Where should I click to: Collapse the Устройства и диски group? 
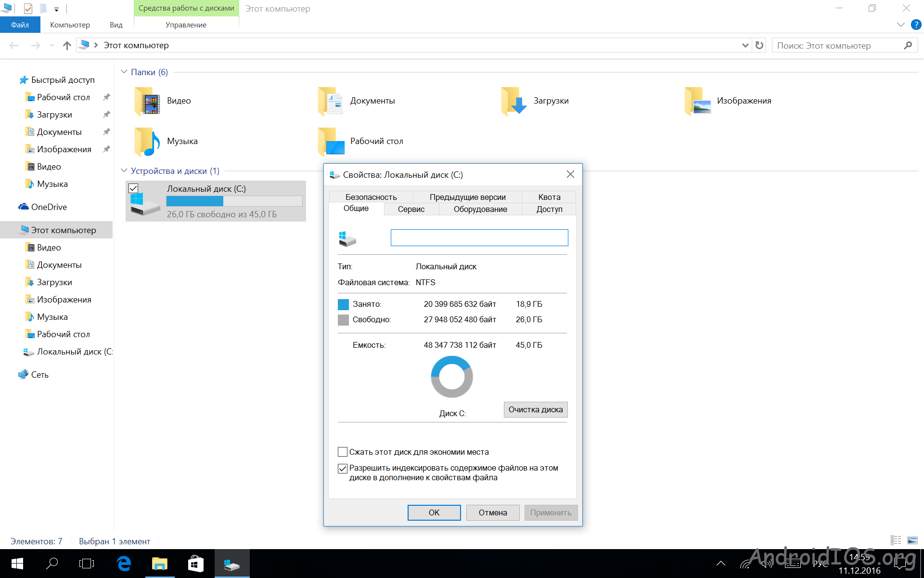[124, 171]
